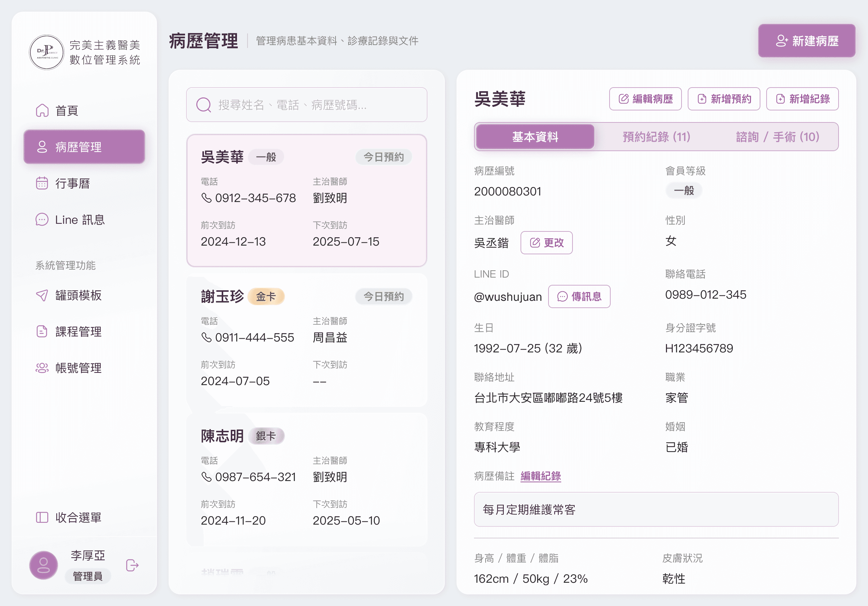868x606 pixels.
Task: Click the phone icon next to 0911-444-555
Action: tap(206, 337)
